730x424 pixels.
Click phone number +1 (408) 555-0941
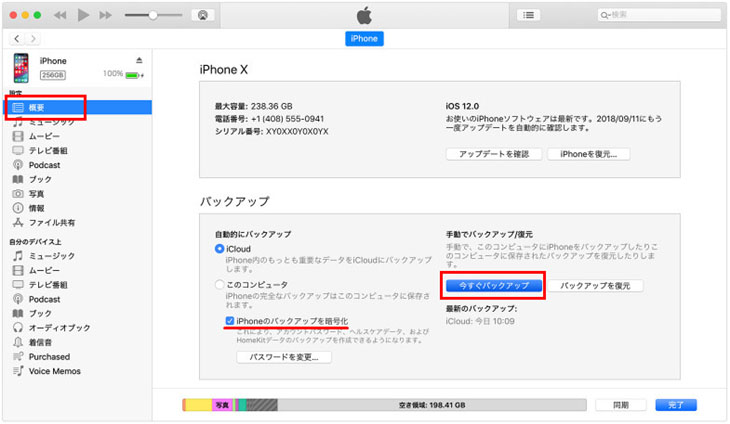point(287,119)
